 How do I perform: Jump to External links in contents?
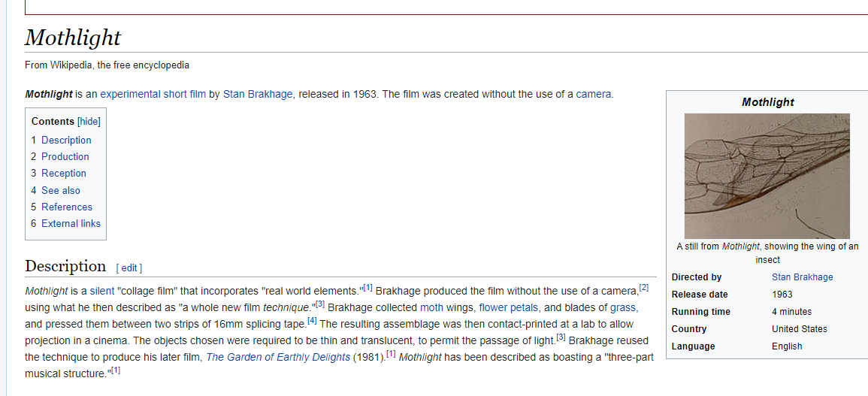pyautogui.click(x=71, y=224)
